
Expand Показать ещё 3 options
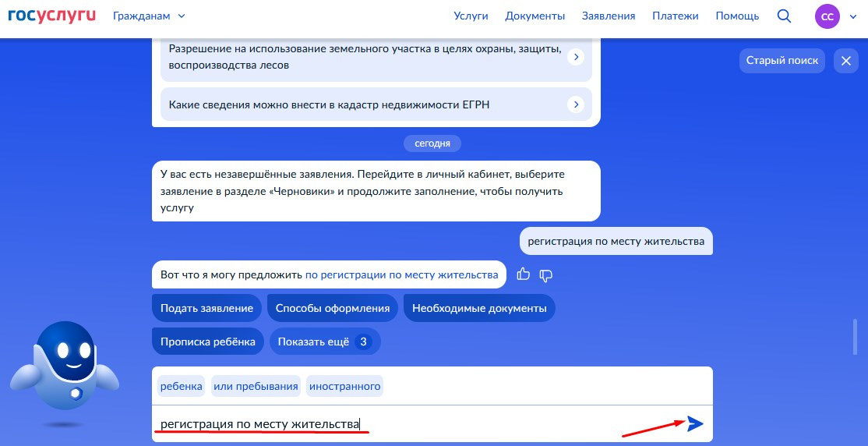click(325, 342)
